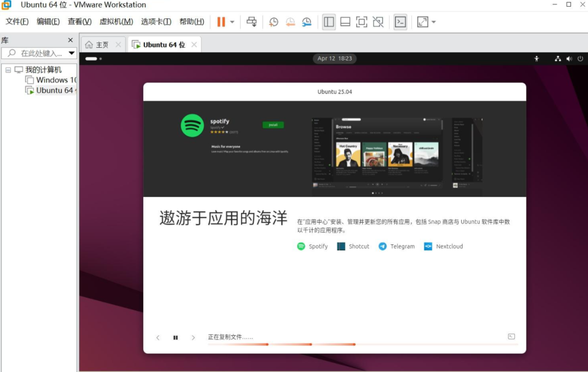Viewport: 588px width, 372px height.
Task: Enter full screen mode from the toolbar
Action: pos(361,22)
